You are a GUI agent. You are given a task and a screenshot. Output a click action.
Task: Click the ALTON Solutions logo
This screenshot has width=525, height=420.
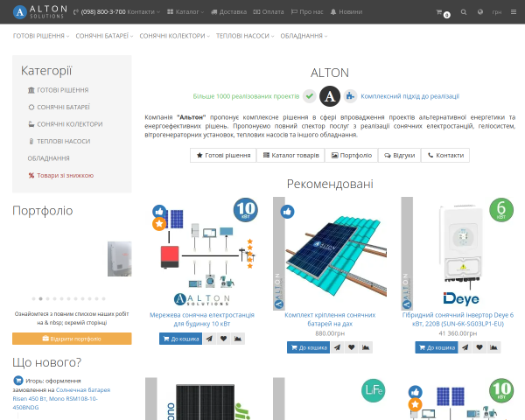point(40,12)
